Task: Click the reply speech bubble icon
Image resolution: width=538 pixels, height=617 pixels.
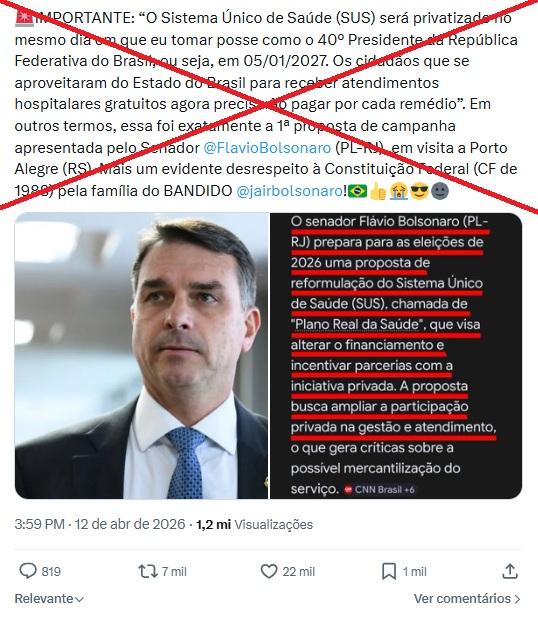Action: click(28, 571)
